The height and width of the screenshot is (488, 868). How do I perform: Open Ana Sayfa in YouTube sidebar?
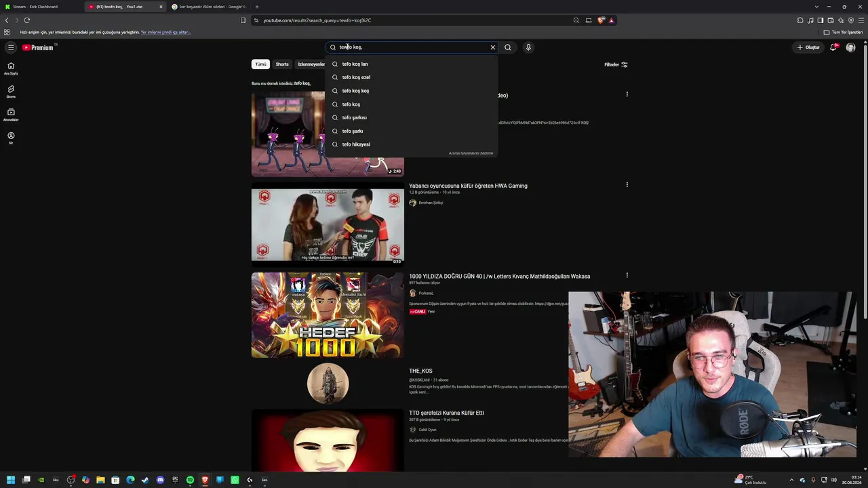(11, 68)
